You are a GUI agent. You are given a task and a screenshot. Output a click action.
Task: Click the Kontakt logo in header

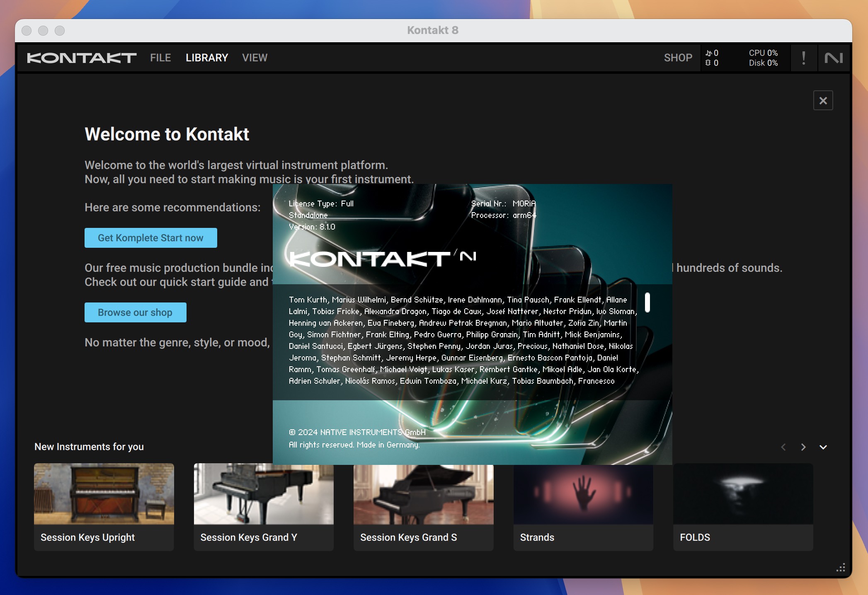tap(82, 58)
